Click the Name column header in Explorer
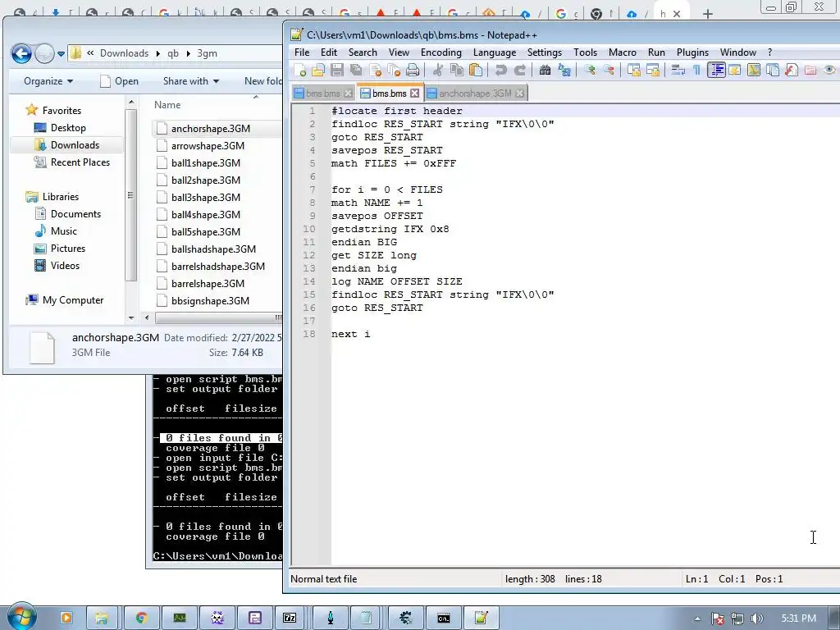Image resolution: width=840 pixels, height=630 pixels. pyautogui.click(x=167, y=105)
